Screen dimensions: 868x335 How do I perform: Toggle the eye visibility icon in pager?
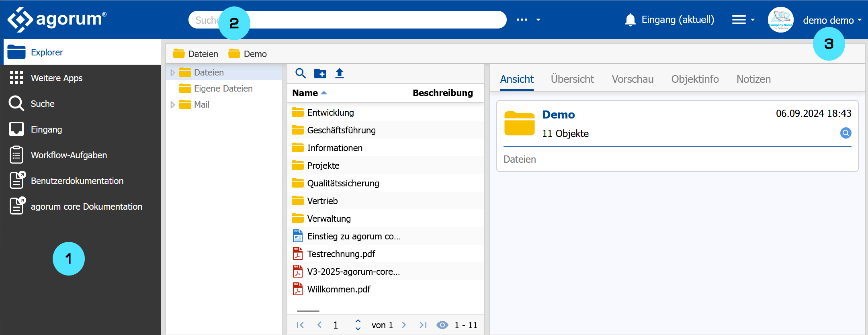(442, 325)
